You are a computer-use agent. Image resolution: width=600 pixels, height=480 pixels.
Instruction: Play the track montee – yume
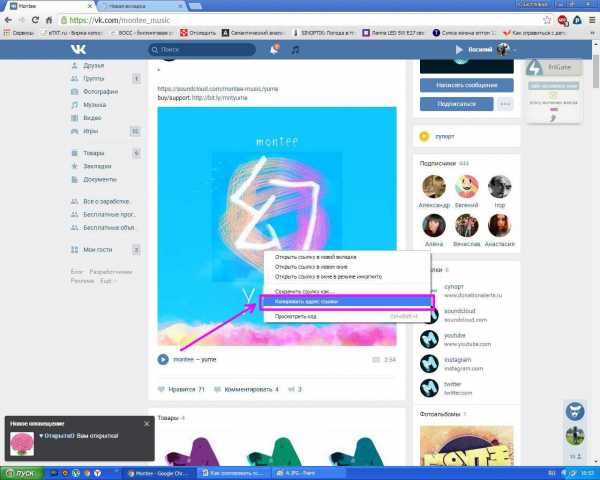(163, 359)
